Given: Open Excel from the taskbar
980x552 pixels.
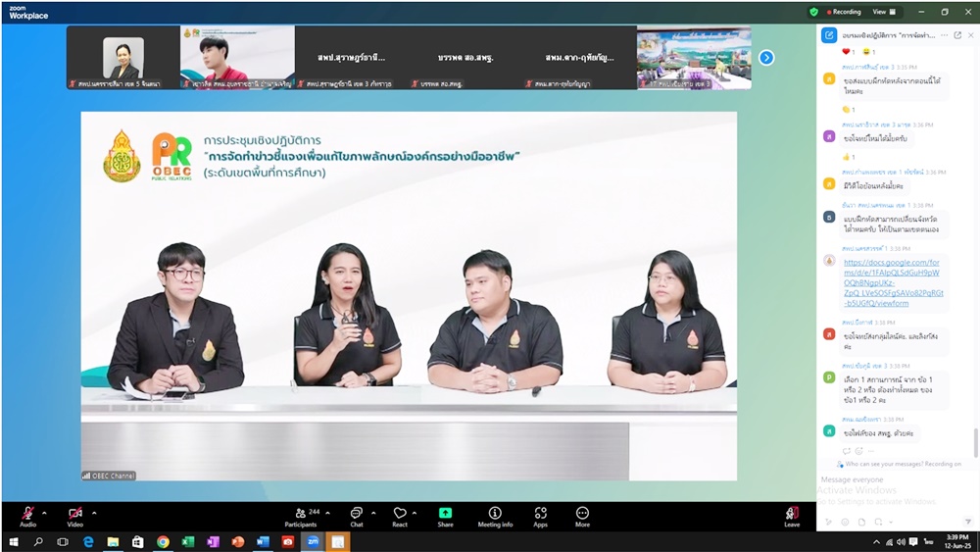Looking at the screenshot, I should point(187,542).
